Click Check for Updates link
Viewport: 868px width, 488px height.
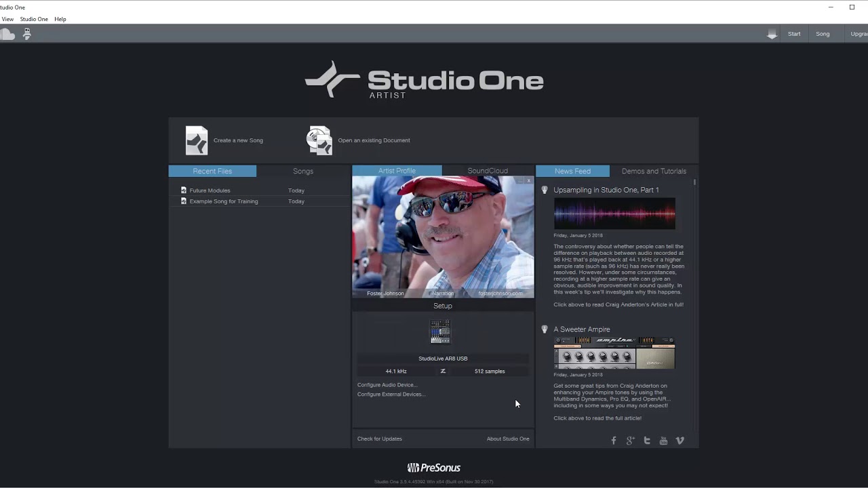click(380, 439)
